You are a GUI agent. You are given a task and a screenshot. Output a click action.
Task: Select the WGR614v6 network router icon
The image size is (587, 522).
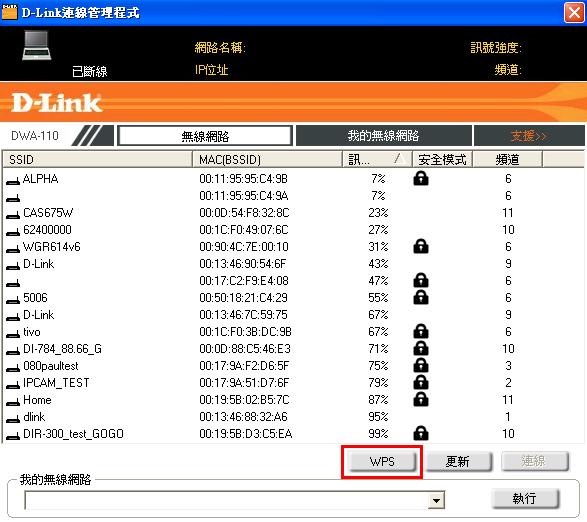coord(13,249)
